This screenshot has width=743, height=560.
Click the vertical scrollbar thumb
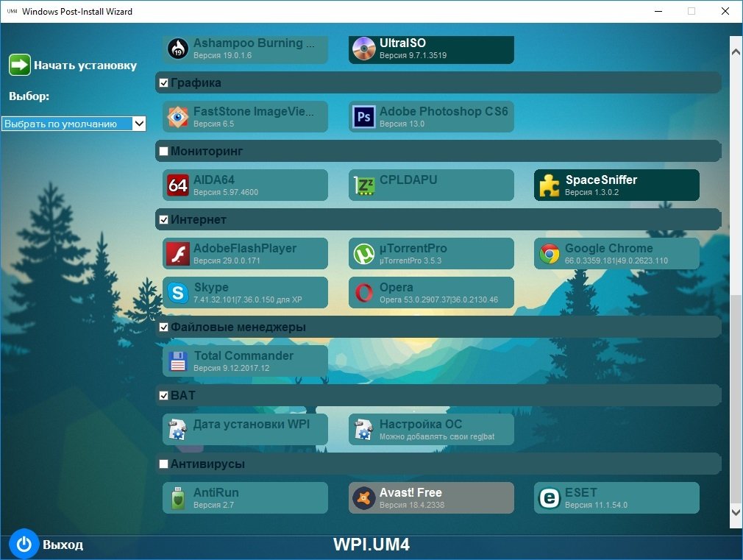click(736, 400)
